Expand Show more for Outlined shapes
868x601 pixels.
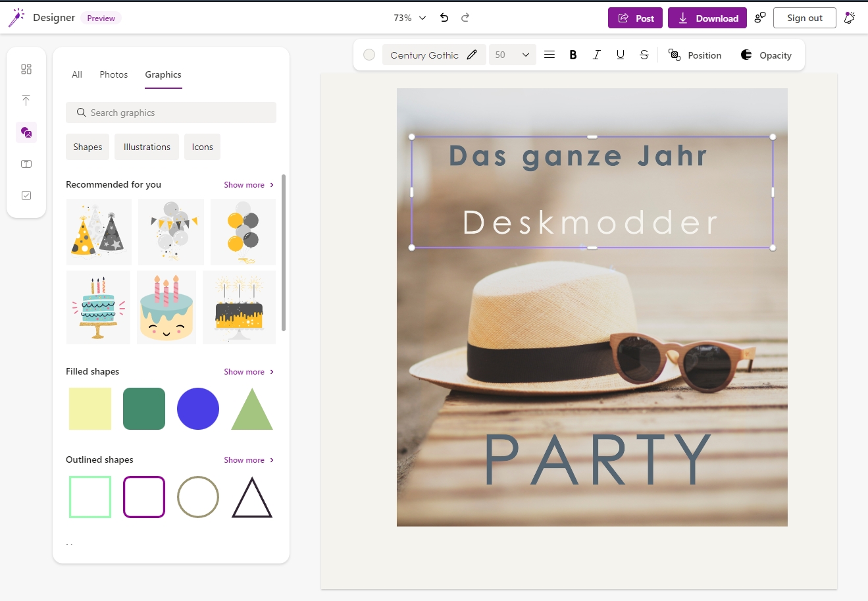click(x=249, y=460)
